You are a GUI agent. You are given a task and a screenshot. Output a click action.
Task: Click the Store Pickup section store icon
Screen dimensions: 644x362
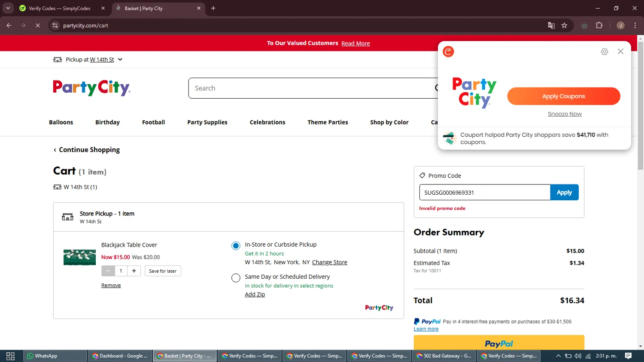(x=68, y=217)
